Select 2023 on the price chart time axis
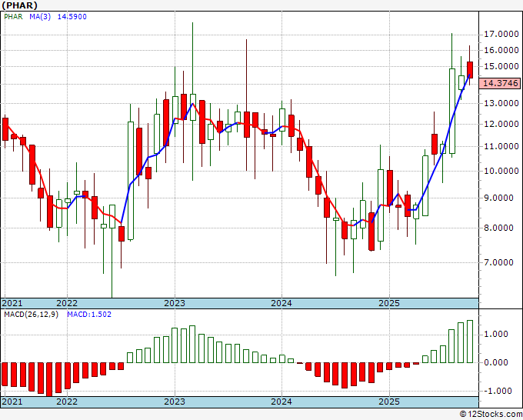 pos(174,303)
